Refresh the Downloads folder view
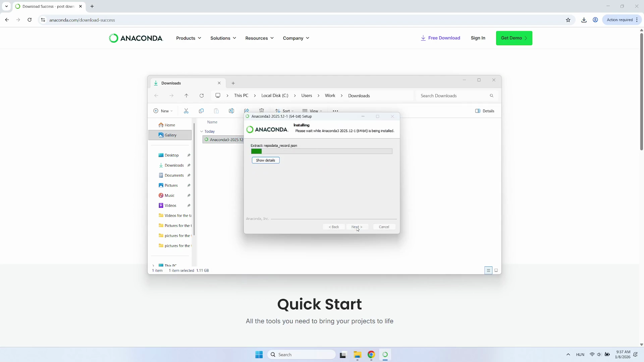644x362 pixels. pos(202,96)
